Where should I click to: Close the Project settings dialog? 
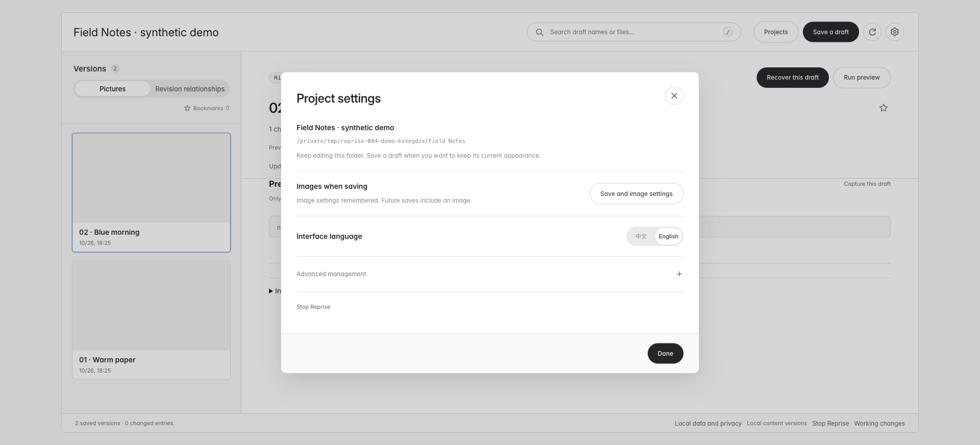click(674, 96)
